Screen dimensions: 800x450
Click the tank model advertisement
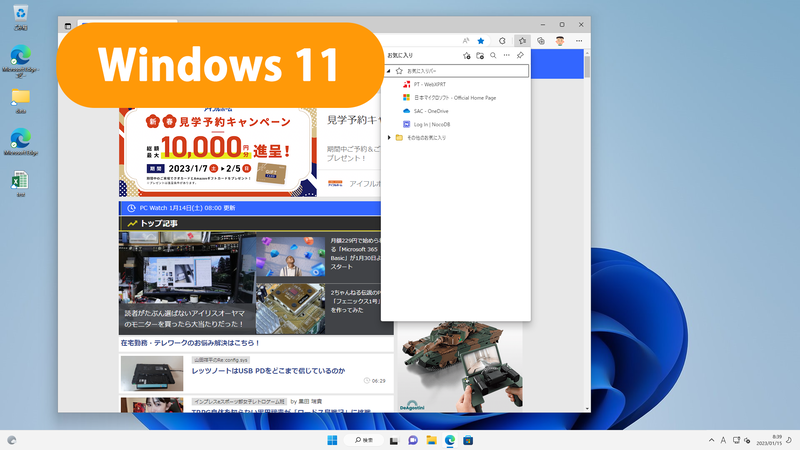coord(460,366)
